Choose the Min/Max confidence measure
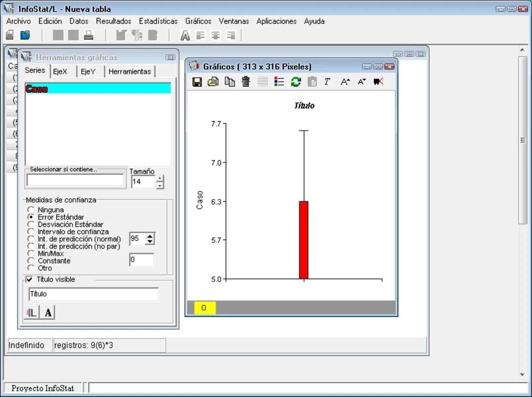The width and height of the screenshot is (532, 397). [x=31, y=254]
